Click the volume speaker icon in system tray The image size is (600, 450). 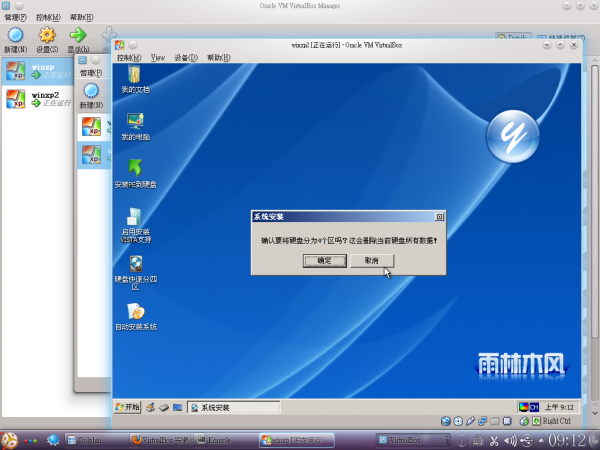click(x=510, y=441)
